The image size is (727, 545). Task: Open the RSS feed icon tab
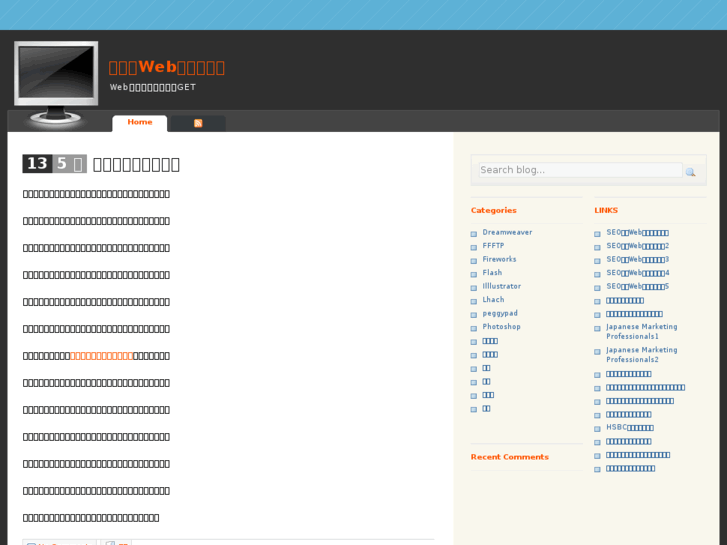point(198,123)
